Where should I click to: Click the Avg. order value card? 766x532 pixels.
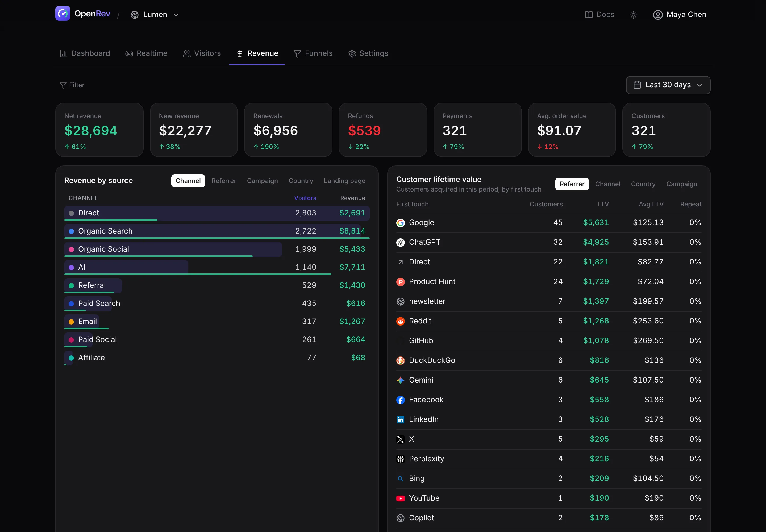tap(572, 130)
